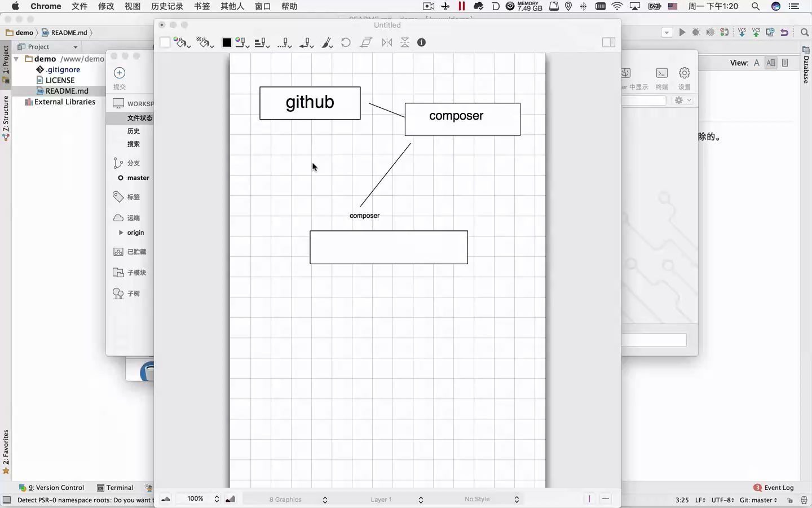Open the 历史记录 menu in menu bar
Screen dimensions: 812x508
167,6
